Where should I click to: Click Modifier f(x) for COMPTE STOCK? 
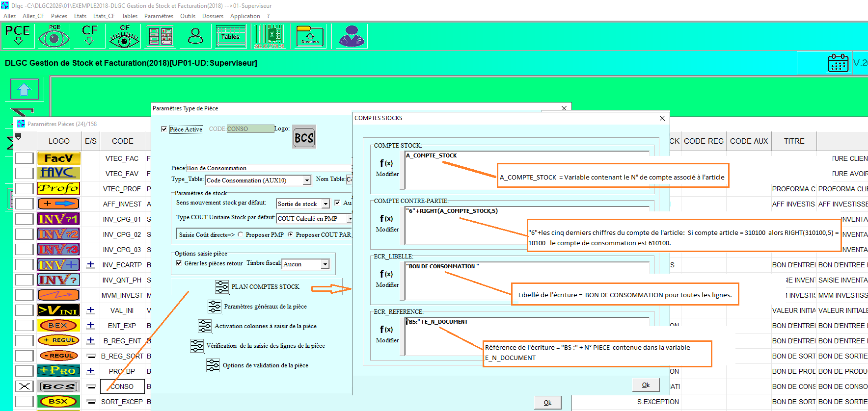(387, 168)
